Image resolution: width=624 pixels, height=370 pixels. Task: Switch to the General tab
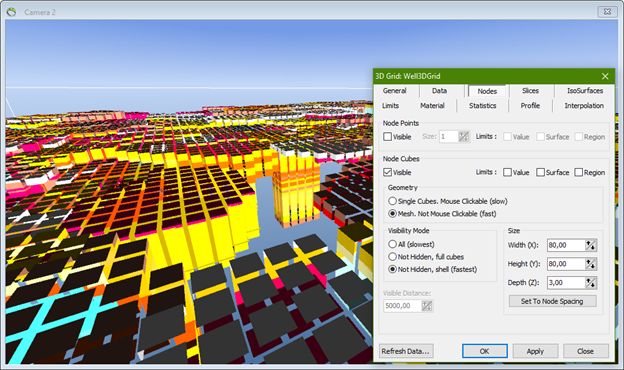[394, 91]
